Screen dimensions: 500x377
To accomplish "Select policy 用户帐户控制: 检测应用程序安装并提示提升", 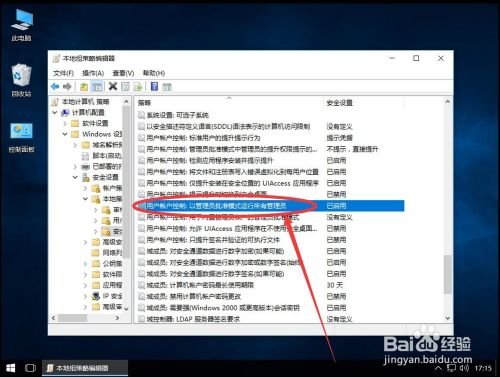I will [x=210, y=160].
